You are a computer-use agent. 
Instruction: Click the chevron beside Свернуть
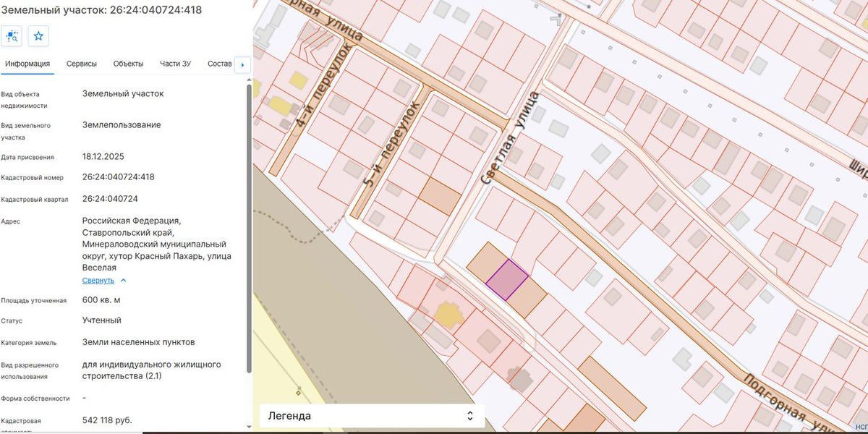click(123, 280)
